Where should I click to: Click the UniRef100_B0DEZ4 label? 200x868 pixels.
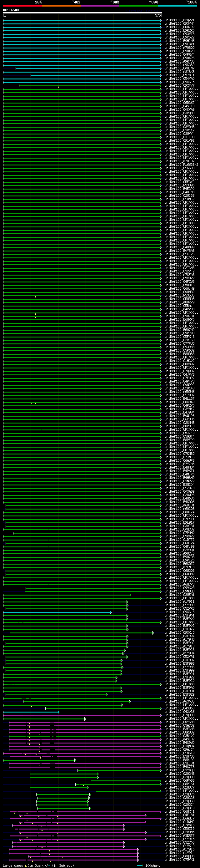pos(179,512)
